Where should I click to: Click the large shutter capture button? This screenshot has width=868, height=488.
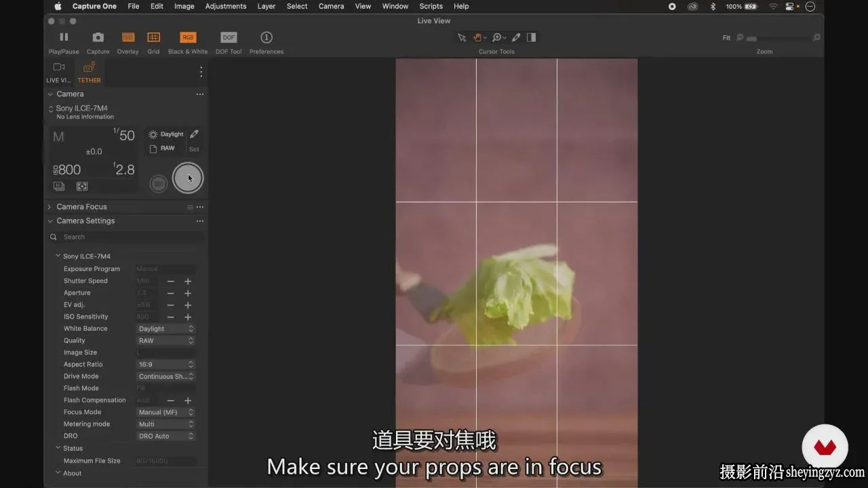coord(188,178)
